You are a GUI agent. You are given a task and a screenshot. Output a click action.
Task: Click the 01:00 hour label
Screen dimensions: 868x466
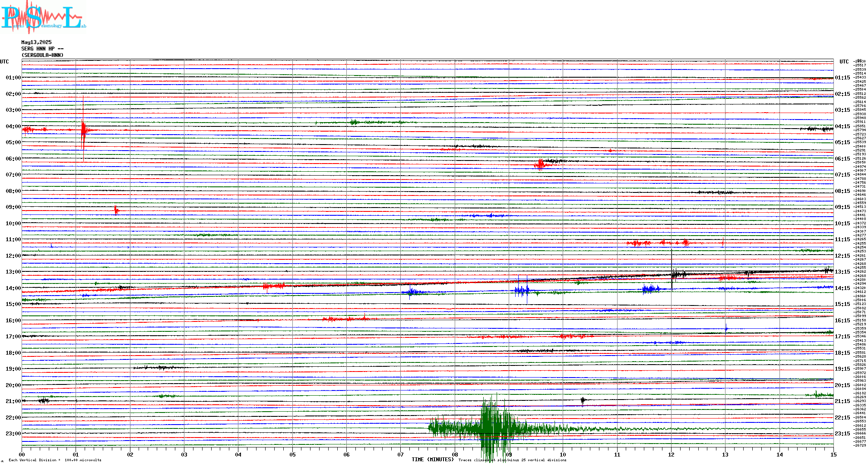[13, 78]
